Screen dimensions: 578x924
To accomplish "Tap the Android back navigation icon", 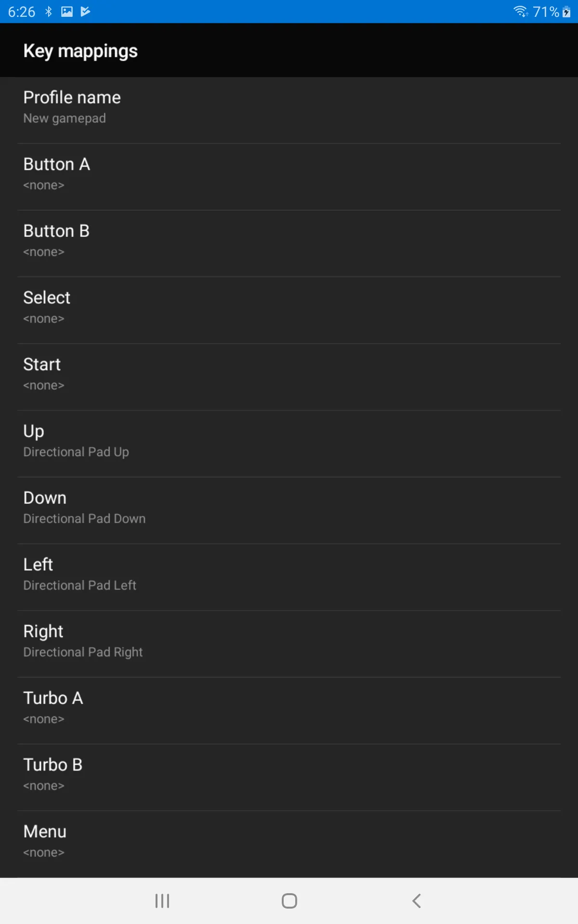I will 417,901.
